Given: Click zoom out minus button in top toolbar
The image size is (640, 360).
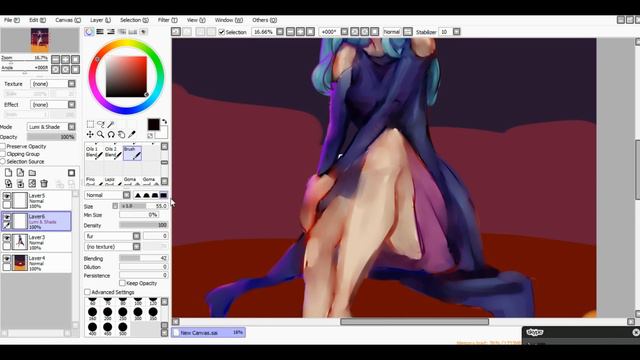Looking at the screenshot, I should (290, 32).
